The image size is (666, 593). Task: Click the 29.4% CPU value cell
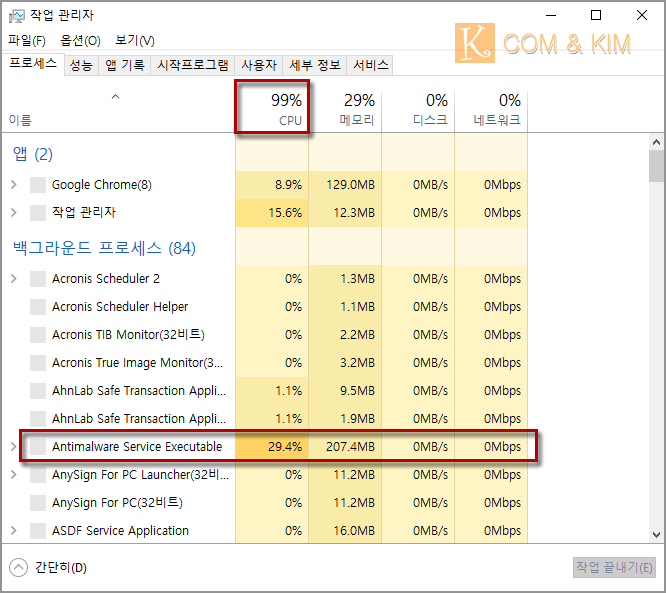(x=272, y=447)
